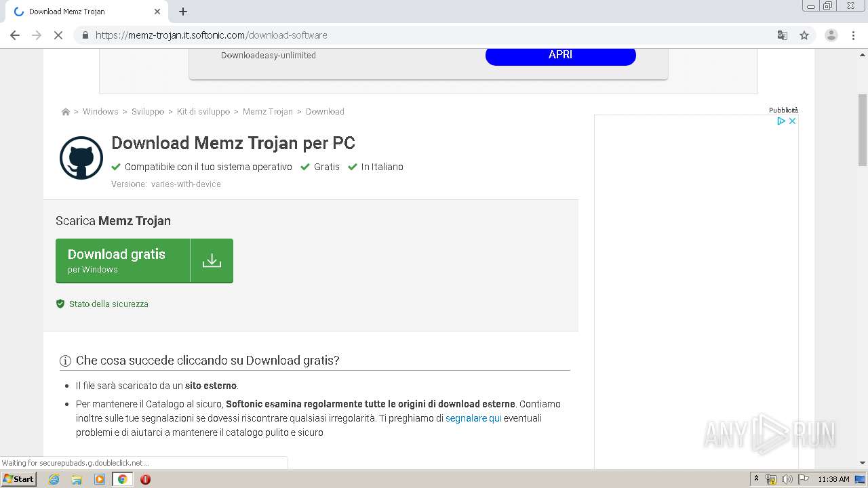The width and height of the screenshot is (868, 488).
Task: Click the address bar URL
Action: [212, 35]
